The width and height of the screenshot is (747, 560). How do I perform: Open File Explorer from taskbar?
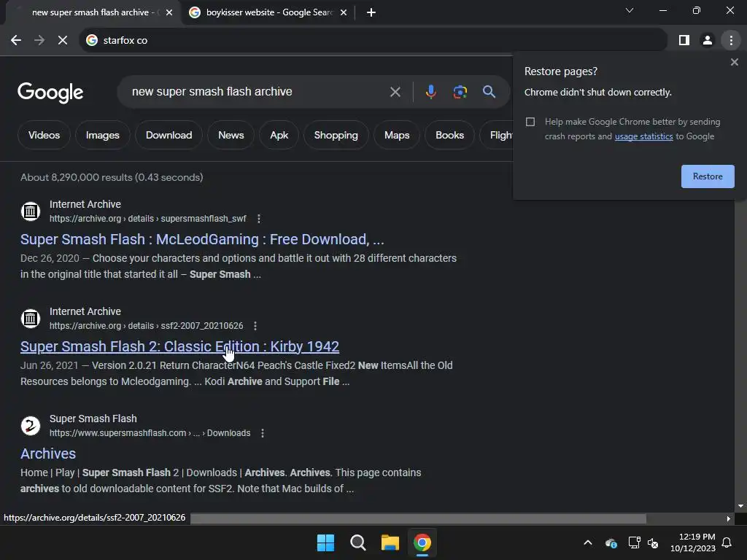click(390, 542)
